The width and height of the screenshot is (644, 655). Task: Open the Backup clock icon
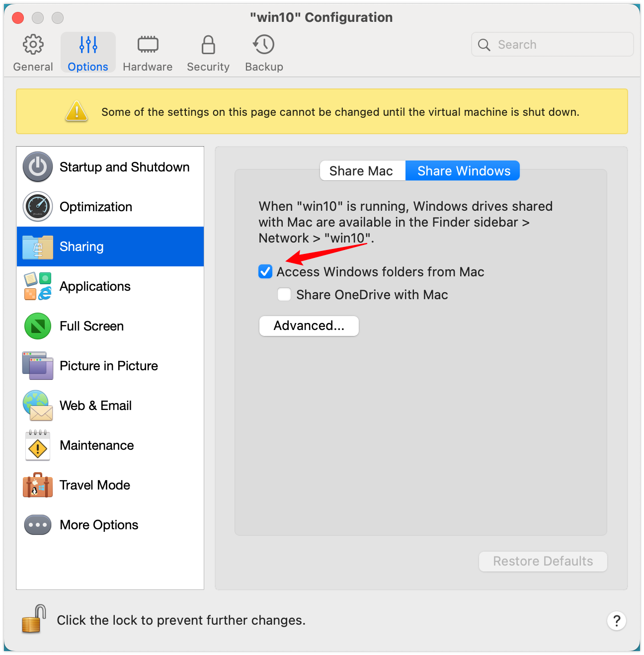tap(264, 44)
